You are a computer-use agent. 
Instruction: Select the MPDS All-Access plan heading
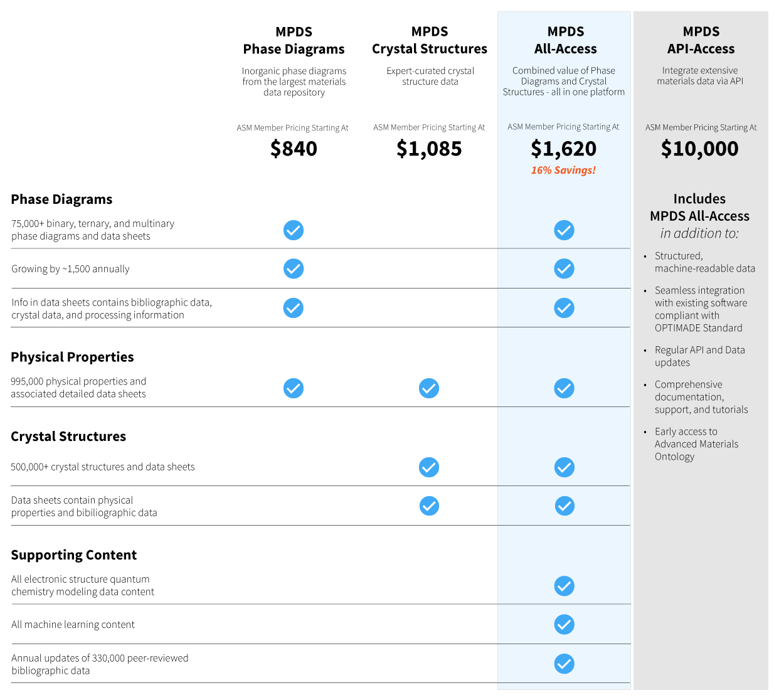[565, 40]
